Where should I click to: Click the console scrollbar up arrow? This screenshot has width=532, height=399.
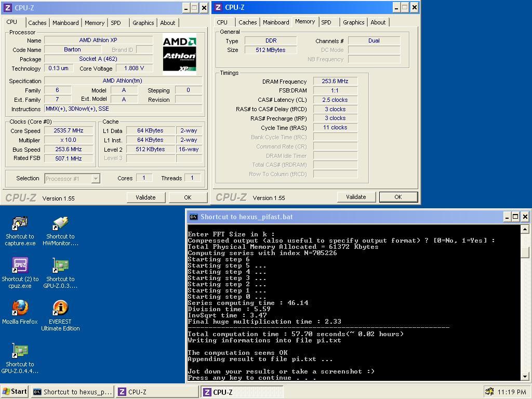coord(525,230)
